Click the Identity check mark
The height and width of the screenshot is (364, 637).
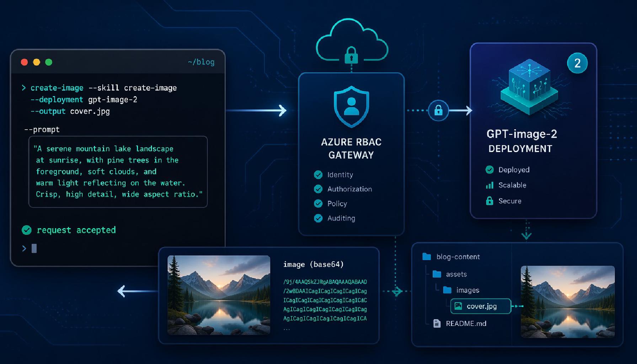318,175
